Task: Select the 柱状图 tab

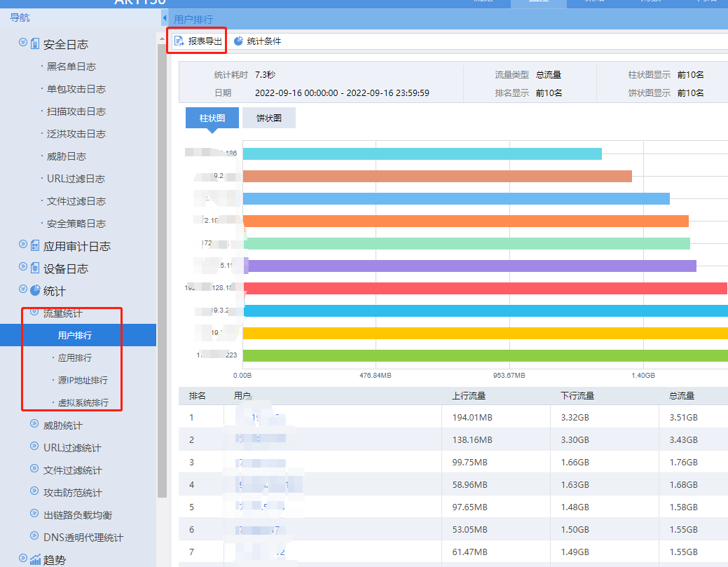Action: (212, 118)
